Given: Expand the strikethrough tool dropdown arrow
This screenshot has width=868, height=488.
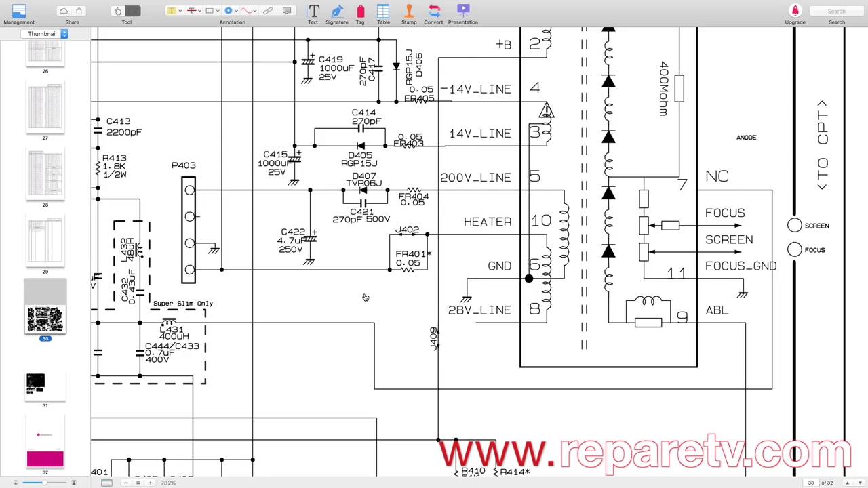Looking at the screenshot, I should 198,11.
